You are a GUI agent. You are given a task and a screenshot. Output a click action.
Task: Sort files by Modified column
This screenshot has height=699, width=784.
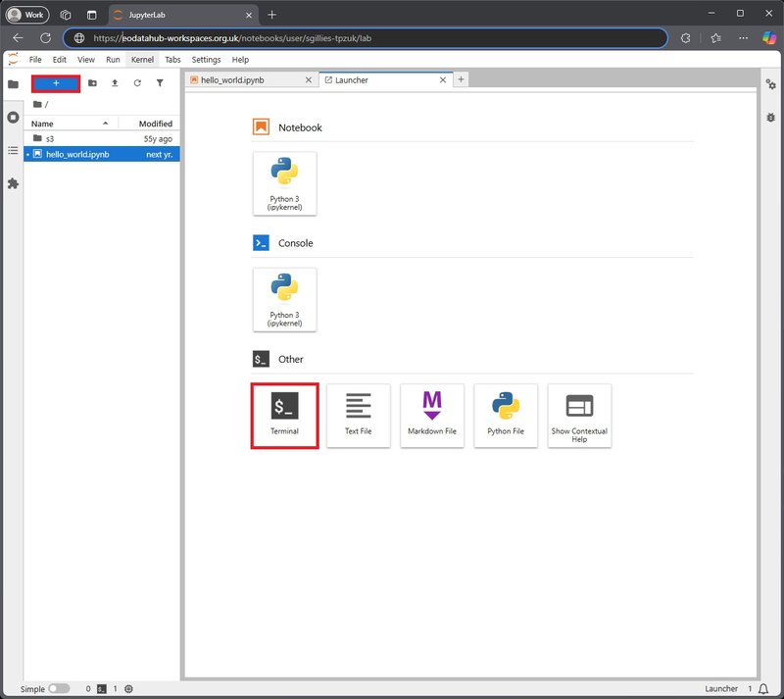[x=155, y=124]
